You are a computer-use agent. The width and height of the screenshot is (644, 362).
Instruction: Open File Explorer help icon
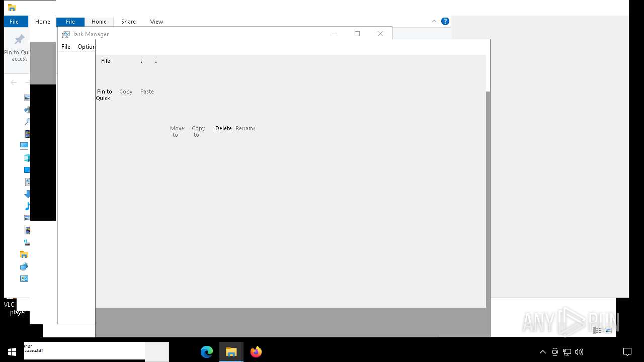coord(445,21)
